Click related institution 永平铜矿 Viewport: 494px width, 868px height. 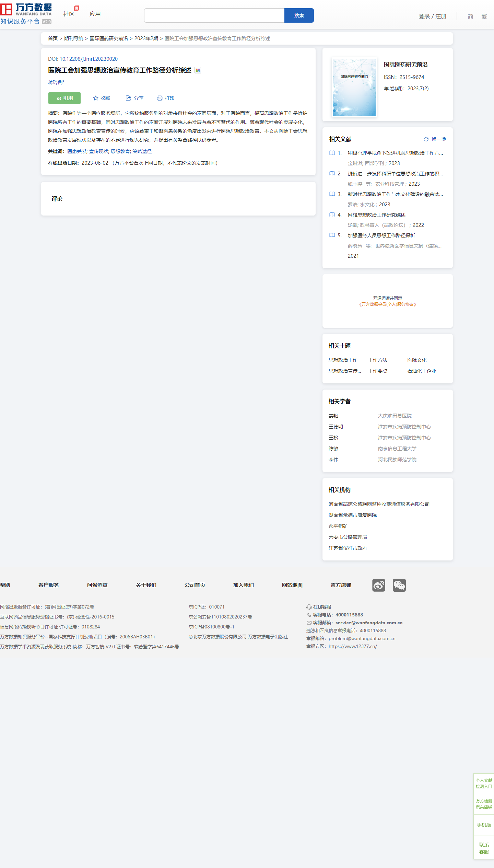338,526
